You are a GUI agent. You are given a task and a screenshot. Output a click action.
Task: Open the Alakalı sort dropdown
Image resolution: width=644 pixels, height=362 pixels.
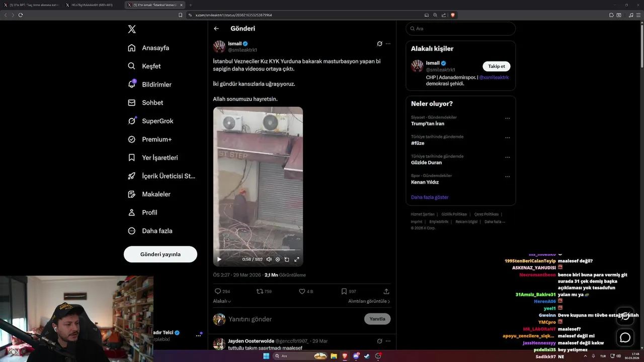point(222,301)
